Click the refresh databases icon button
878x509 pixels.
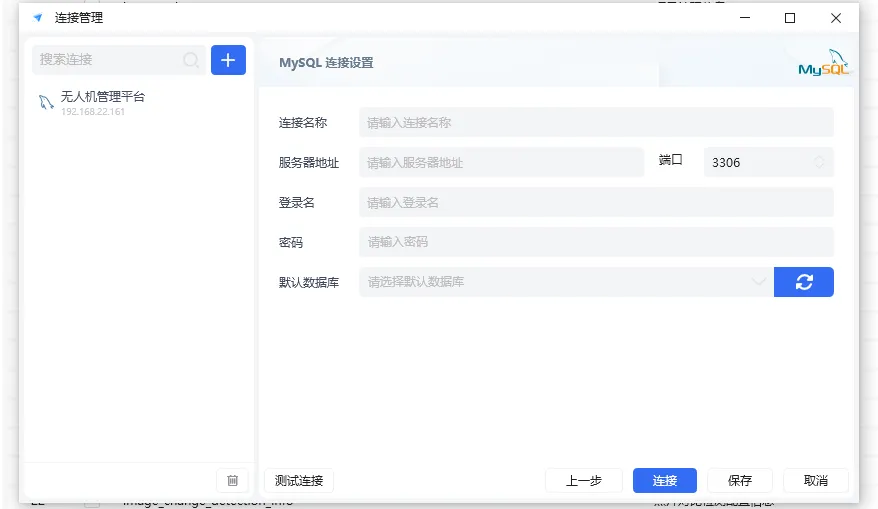803,282
